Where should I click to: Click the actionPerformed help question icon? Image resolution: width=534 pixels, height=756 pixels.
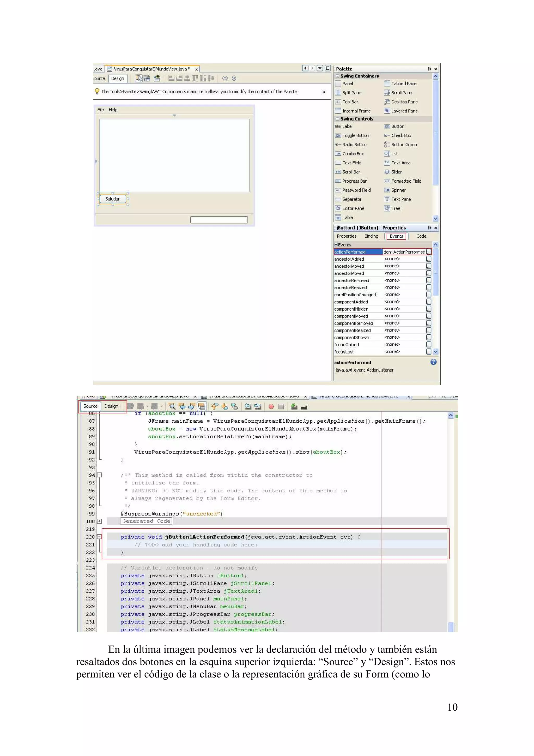click(433, 362)
